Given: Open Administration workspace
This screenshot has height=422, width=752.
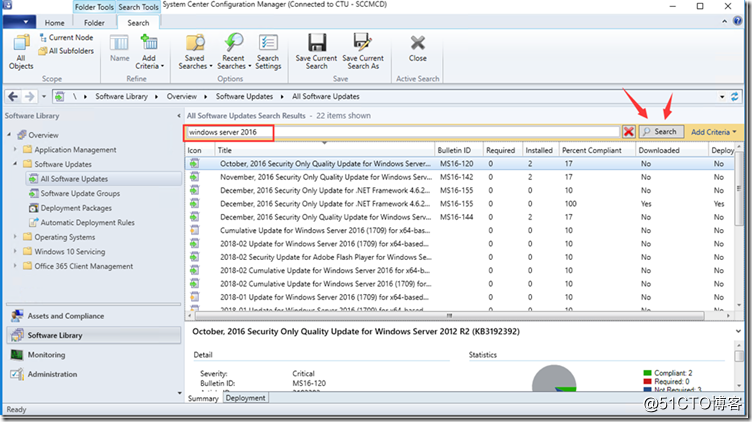Looking at the screenshot, I should (x=94, y=374).
